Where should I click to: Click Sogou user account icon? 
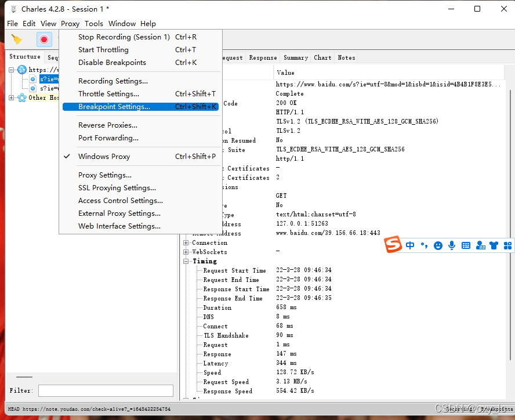481,245
